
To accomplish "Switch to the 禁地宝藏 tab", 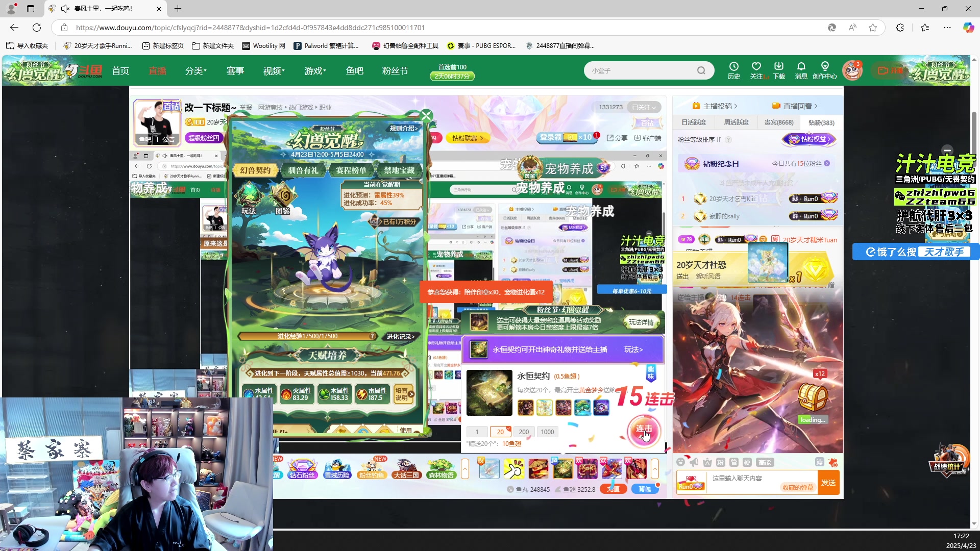I will point(399,170).
